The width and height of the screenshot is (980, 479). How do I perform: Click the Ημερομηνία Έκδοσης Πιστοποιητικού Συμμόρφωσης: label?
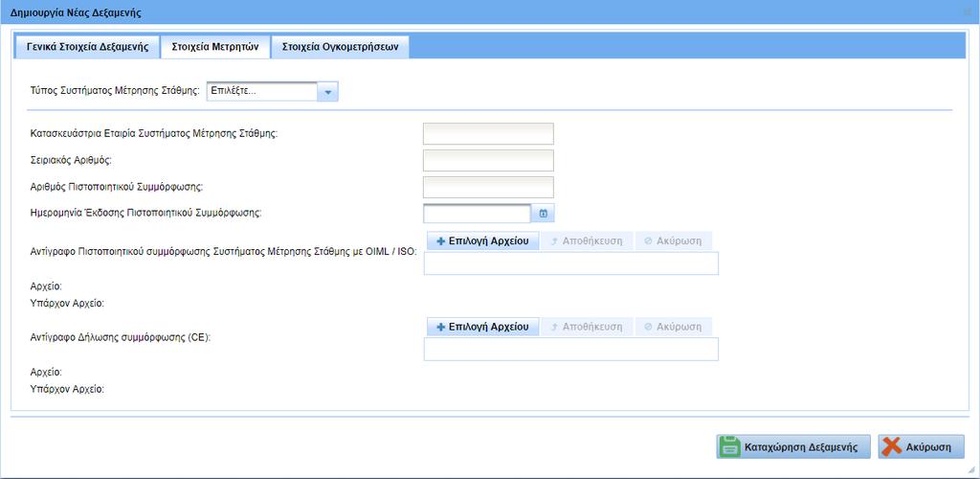[x=145, y=213]
